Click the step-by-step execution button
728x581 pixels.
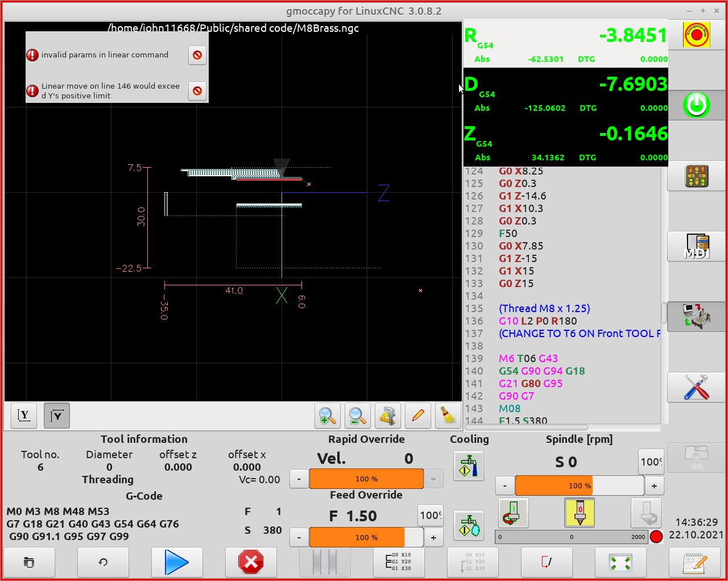tap(399, 562)
